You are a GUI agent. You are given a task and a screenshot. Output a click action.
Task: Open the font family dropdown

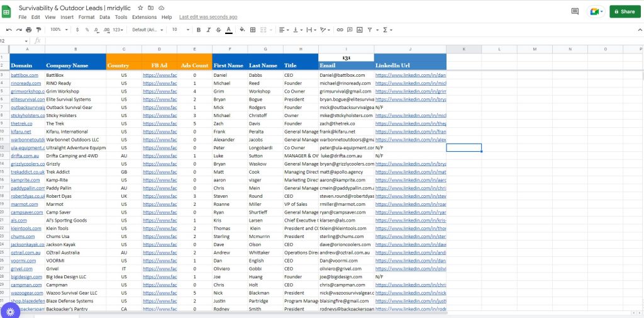coord(148,30)
